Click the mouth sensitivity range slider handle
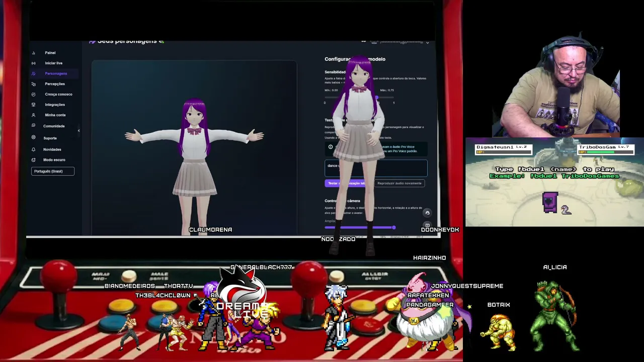The width and height of the screenshot is (644, 362). tap(376, 97)
